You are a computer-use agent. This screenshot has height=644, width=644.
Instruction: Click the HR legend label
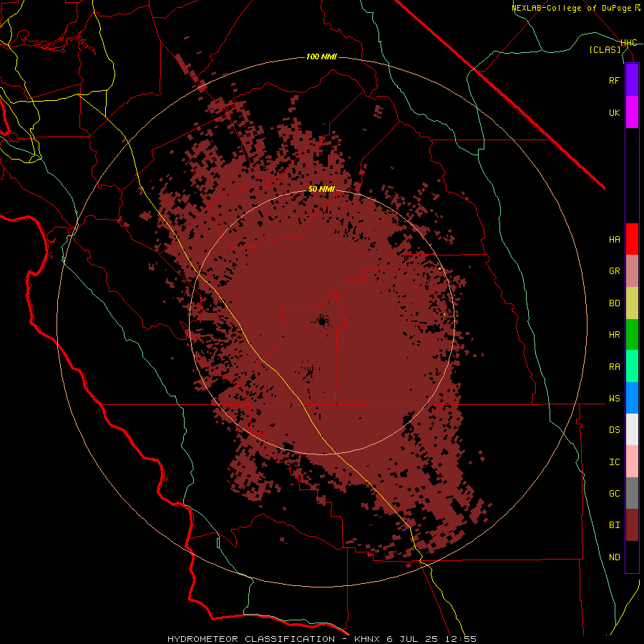tap(614, 335)
